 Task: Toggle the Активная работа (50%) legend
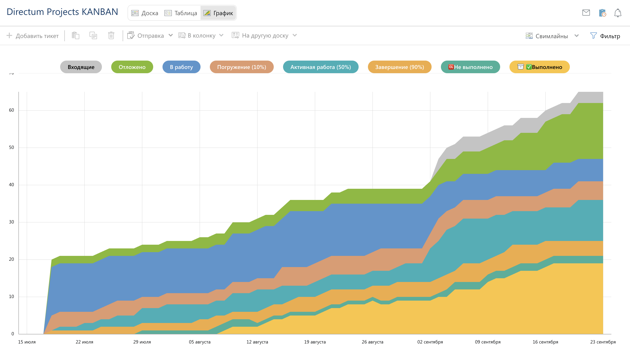click(x=321, y=67)
